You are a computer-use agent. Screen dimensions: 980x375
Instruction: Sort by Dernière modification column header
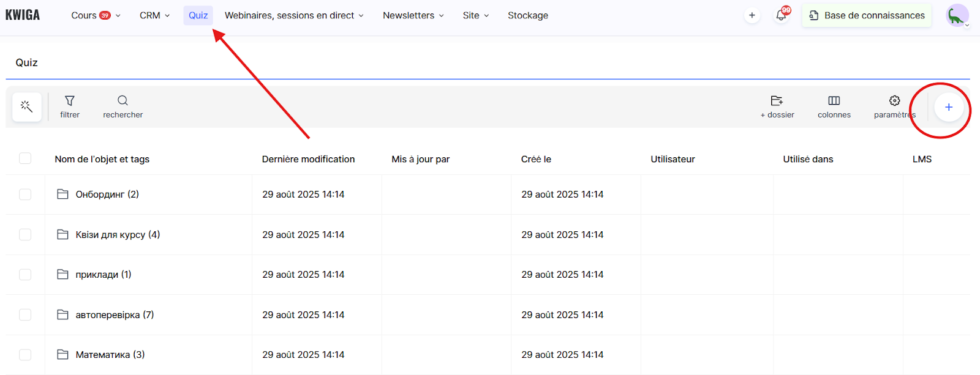[308, 159]
